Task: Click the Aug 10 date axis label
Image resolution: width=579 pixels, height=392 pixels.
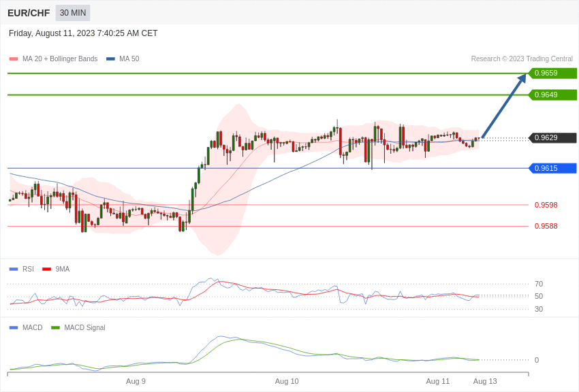Action: [x=287, y=381]
